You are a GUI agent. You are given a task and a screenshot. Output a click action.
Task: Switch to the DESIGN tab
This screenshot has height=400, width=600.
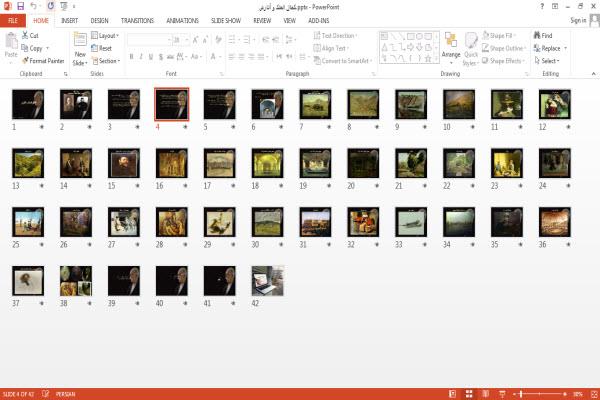coord(99,21)
